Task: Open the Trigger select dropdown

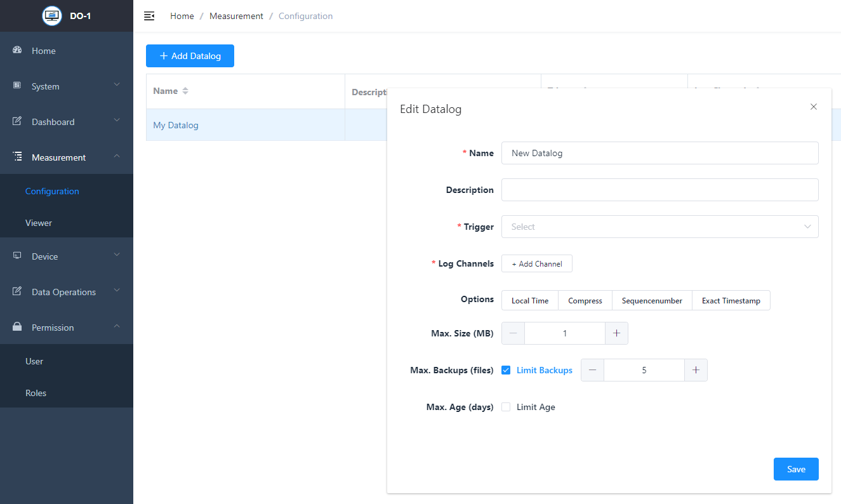Action: click(659, 227)
